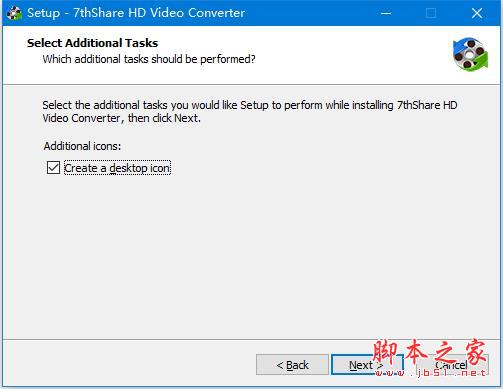Viewport: 503px width, 389px height.
Task: Go back with the < Back button
Action: tap(292, 365)
